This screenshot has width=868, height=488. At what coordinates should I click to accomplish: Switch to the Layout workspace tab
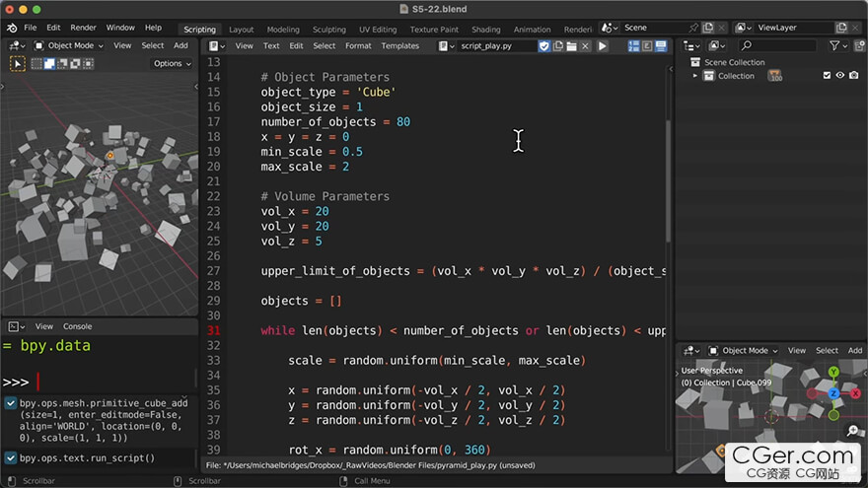242,30
